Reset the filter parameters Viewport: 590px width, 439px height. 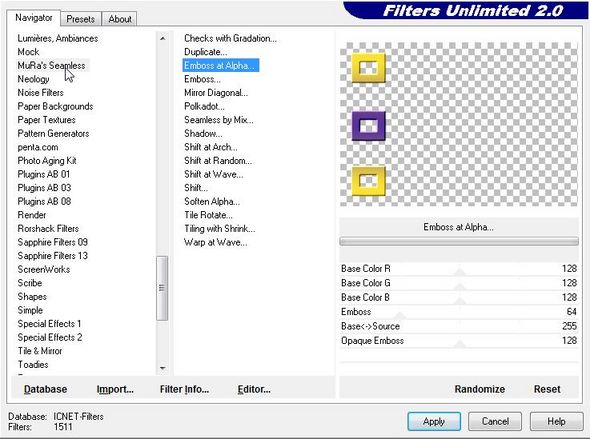click(x=547, y=389)
